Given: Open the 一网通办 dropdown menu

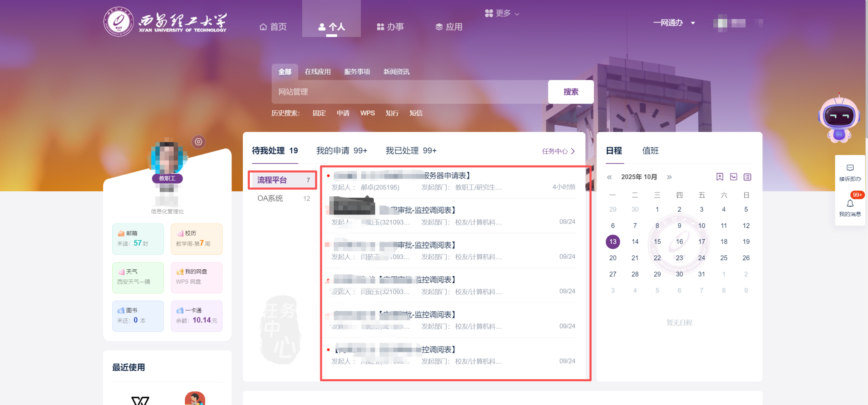Looking at the screenshot, I should pos(673,23).
